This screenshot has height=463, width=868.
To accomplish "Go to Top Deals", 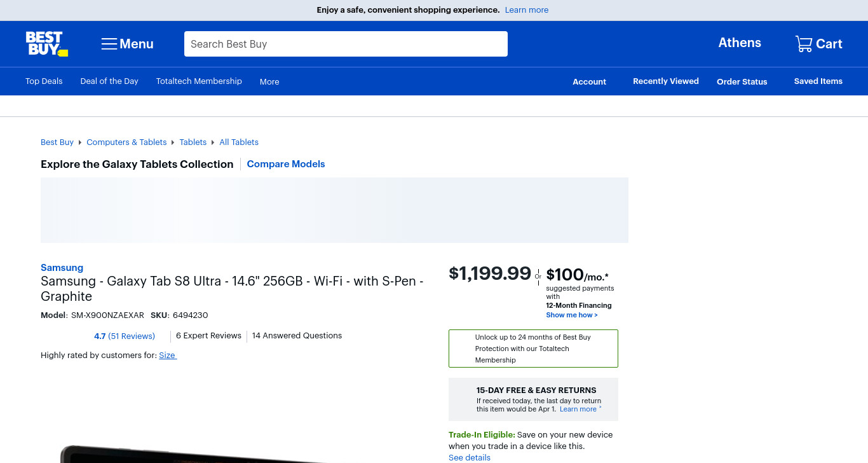I will tap(44, 81).
